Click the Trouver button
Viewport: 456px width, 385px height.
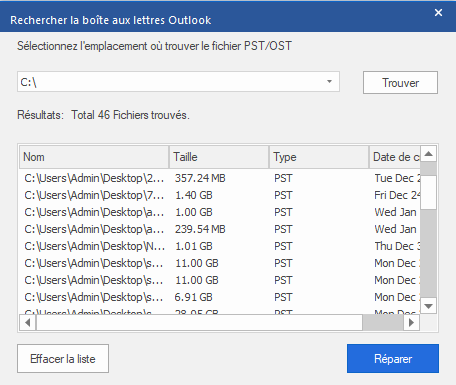tap(400, 82)
